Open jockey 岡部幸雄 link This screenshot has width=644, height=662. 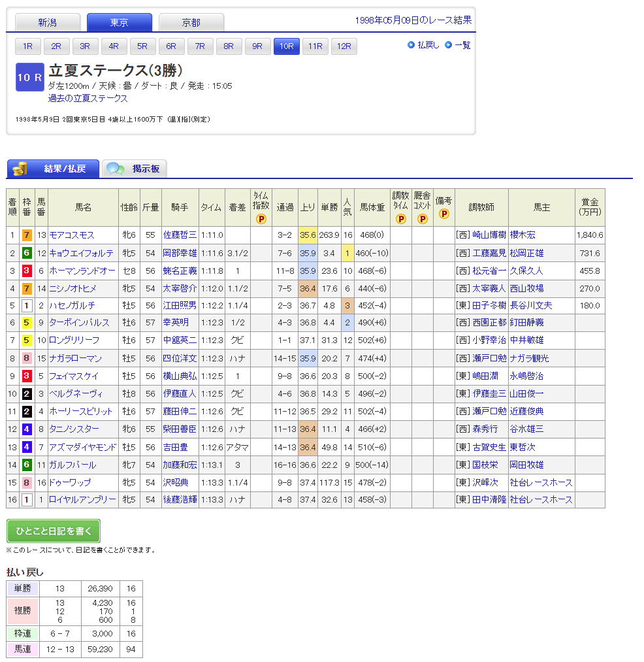180,253
